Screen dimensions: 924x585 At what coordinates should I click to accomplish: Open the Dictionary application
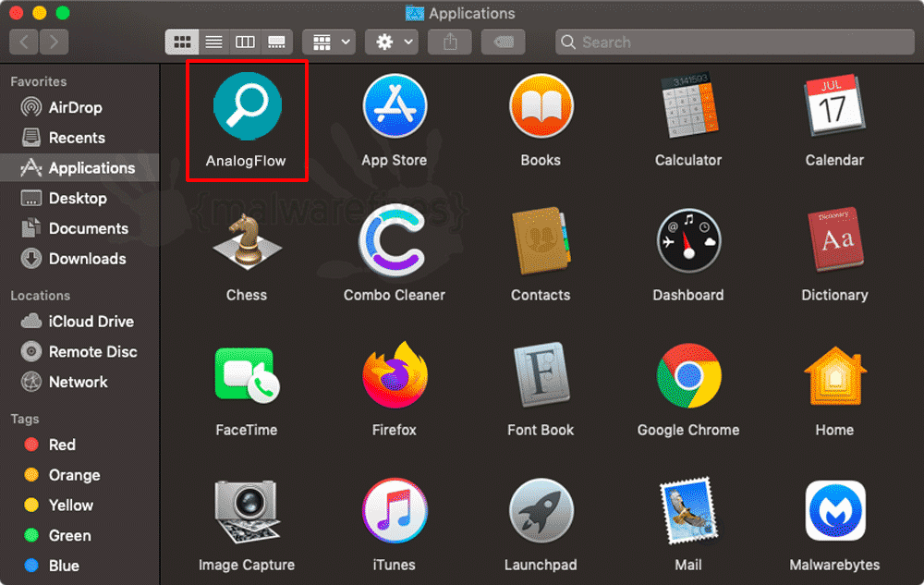[x=834, y=241]
